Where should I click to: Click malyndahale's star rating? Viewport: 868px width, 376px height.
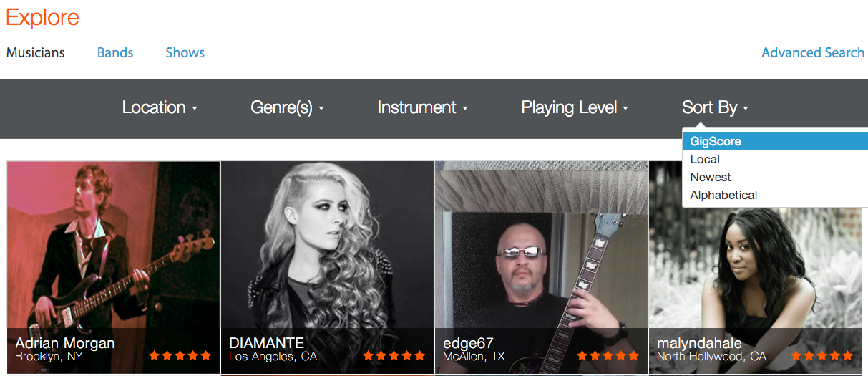[x=822, y=355]
